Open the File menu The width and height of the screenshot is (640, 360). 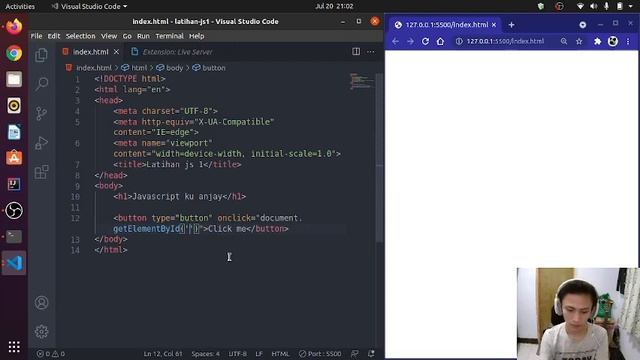36,36
